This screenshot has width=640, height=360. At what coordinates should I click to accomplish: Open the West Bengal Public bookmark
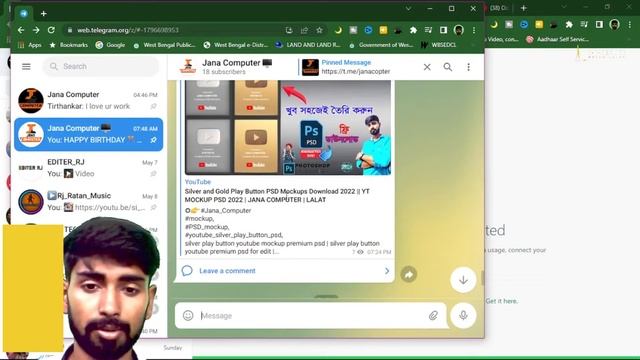click(165, 45)
